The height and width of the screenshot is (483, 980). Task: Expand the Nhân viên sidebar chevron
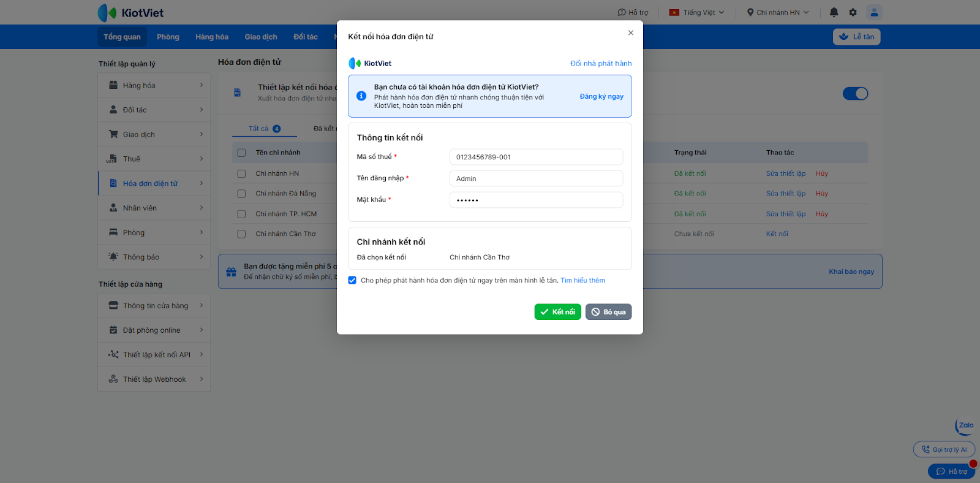pyautogui.click(x=202, y=208)
